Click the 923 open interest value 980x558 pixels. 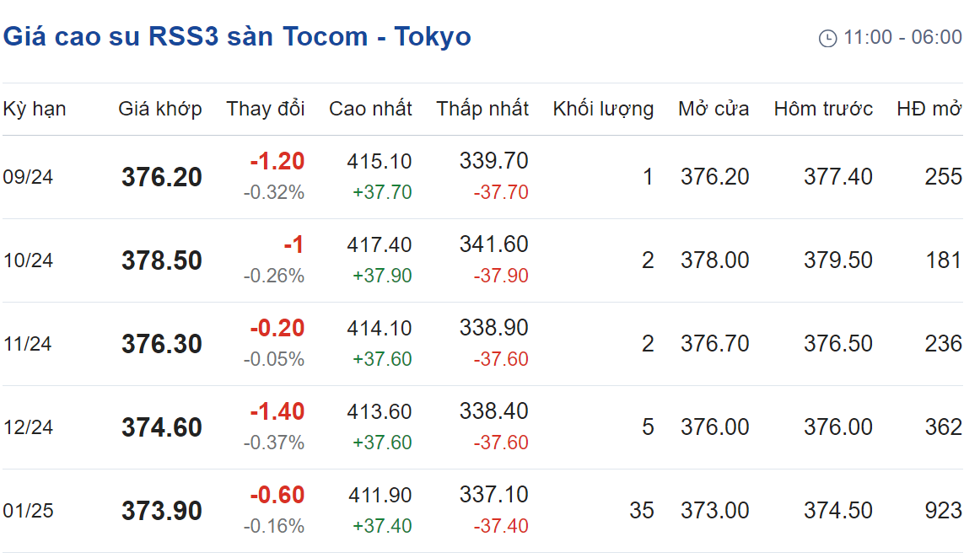click(x=944, y=511)
